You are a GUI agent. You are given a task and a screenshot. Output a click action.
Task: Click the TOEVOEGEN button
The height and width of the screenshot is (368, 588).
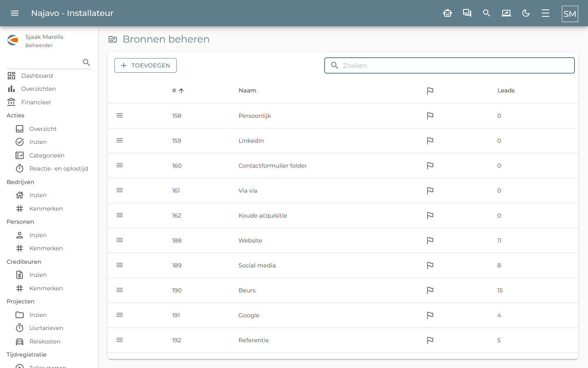point(145,65)
